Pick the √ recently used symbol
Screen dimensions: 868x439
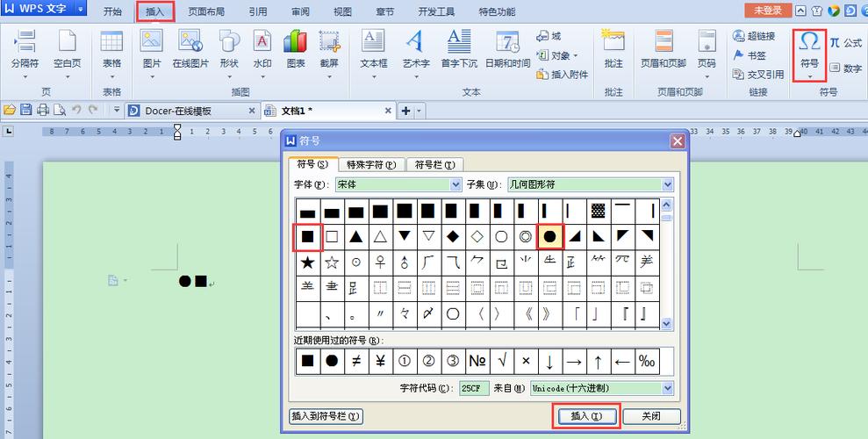point(501,362)
